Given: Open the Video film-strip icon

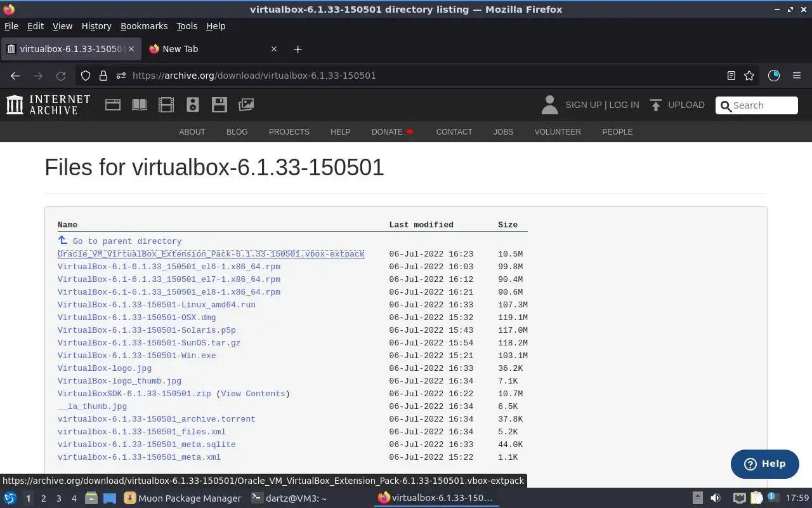Looking at the screenshot, I should pyautogui.click(x=166, y=105).
